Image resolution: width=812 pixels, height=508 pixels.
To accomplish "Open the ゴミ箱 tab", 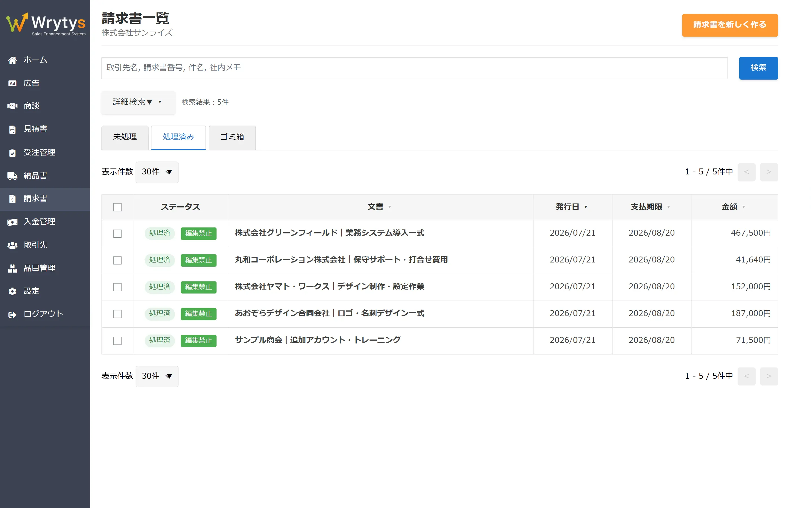I will pyautogui.click(x=232, y=137).
